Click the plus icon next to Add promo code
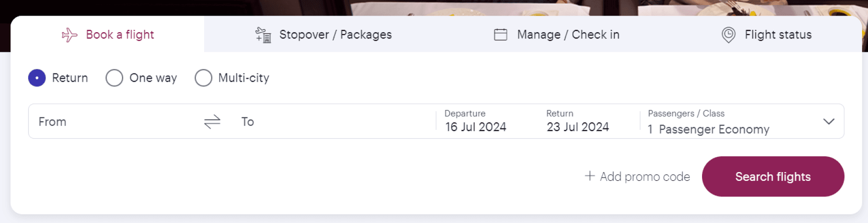868x223 pixels. 590,176
